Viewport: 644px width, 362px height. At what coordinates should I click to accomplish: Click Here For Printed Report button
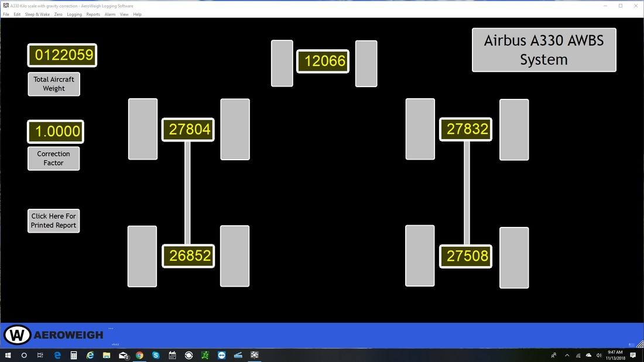coord(53,221)
